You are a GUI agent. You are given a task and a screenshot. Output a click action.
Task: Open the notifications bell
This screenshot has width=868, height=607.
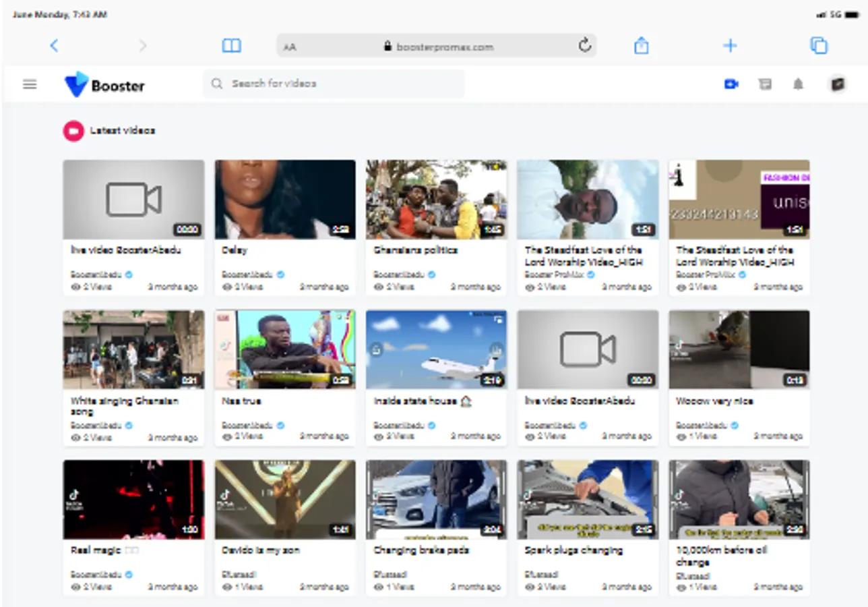click(x=798, y=84)
